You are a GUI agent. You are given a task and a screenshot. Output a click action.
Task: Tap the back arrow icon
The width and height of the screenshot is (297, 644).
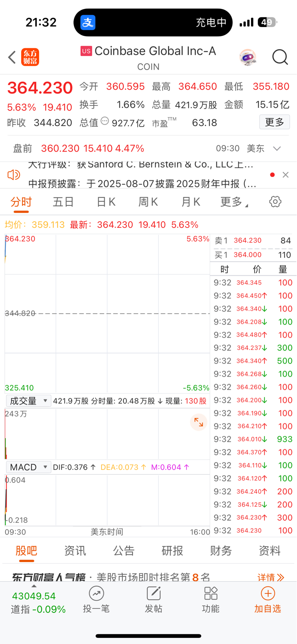[x=12, y=57]
